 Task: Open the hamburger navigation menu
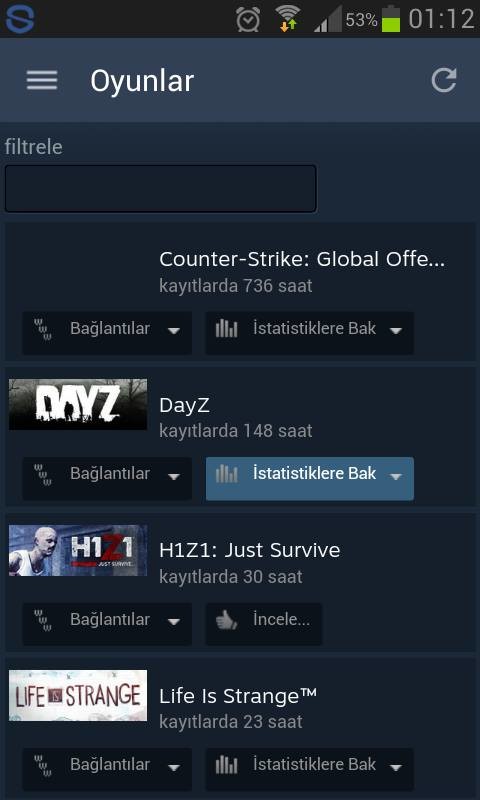click(x=42, y=81)
